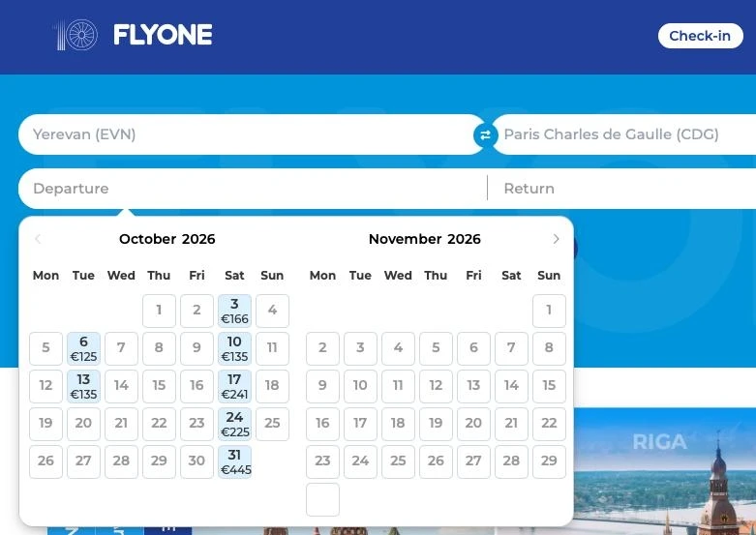The height and width of the screenshot is (535, 756).
Task: Click November 29 date cell
Action: point(549,461)
